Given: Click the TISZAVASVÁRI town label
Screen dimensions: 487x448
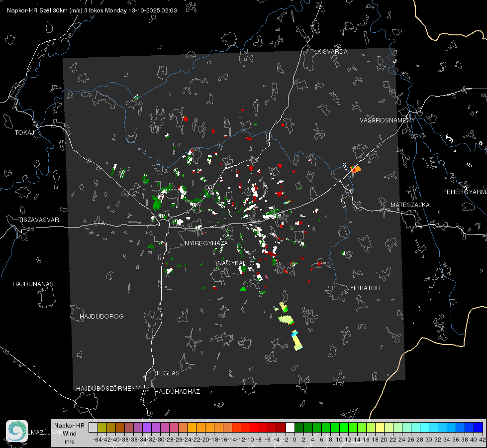Looking at the screenshot, I should [x=39, y=220].
